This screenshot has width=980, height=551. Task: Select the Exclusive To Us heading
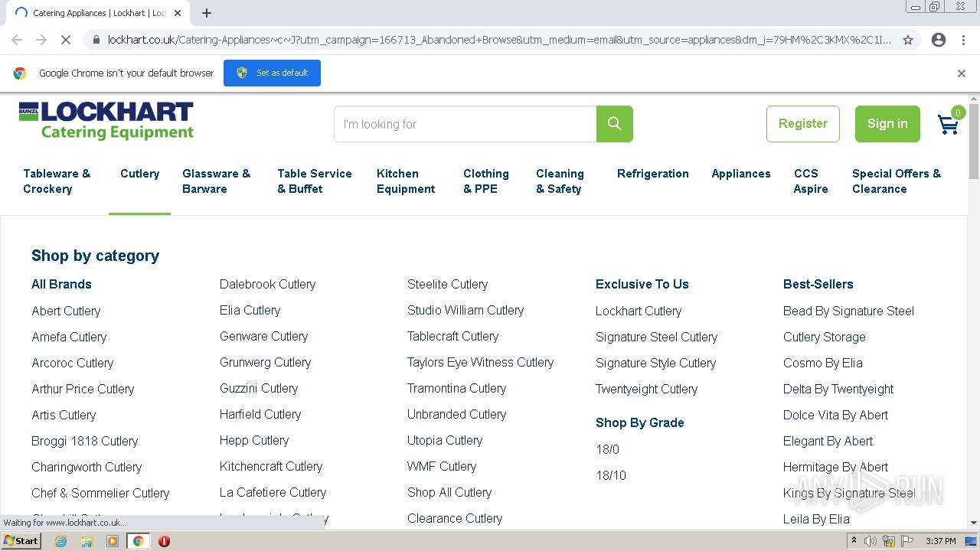(x=642, y=284)
